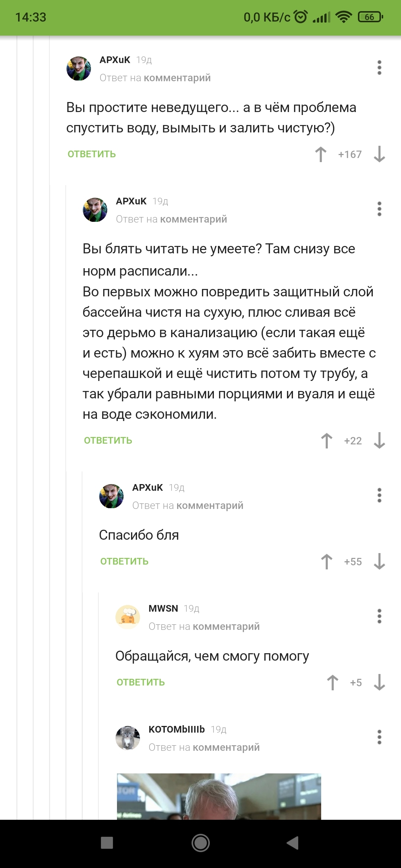Upvote the +167 comment about draining water
Viewport: 401px width, 868px height.
point(321,154)
